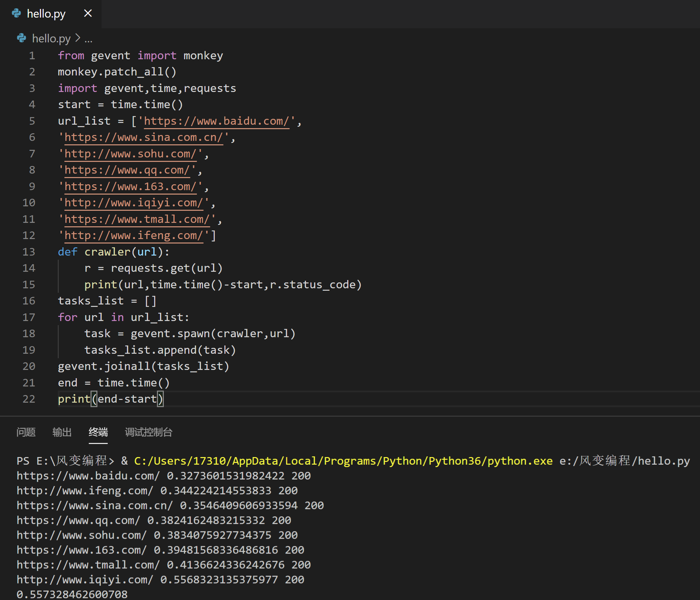This screenshot has width=700, height=600.
Task: Switch to the 问题 panel tab
Action: click(x=26, y=432)
